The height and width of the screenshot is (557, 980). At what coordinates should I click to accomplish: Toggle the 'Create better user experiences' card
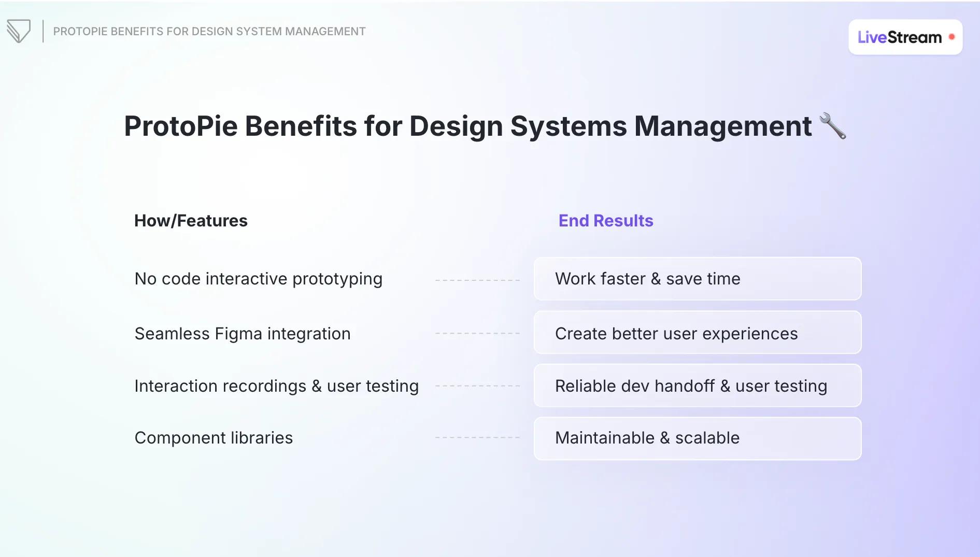[697, 333]
